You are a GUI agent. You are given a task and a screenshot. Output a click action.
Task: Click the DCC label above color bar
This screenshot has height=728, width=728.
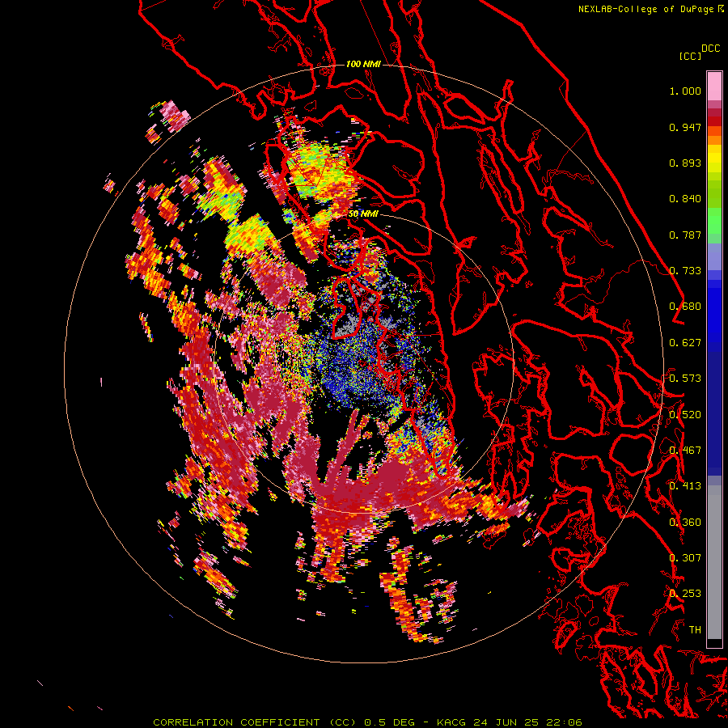pyautogui.click(x=710, y=49)
